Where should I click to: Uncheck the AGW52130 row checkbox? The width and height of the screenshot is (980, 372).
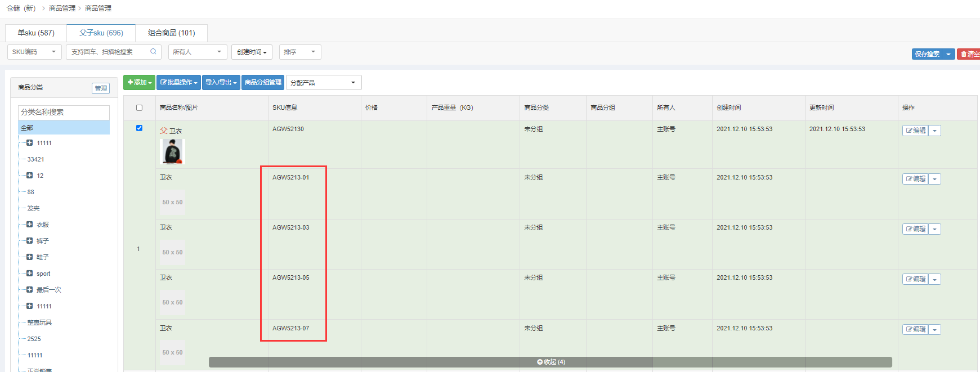[140, 128]
